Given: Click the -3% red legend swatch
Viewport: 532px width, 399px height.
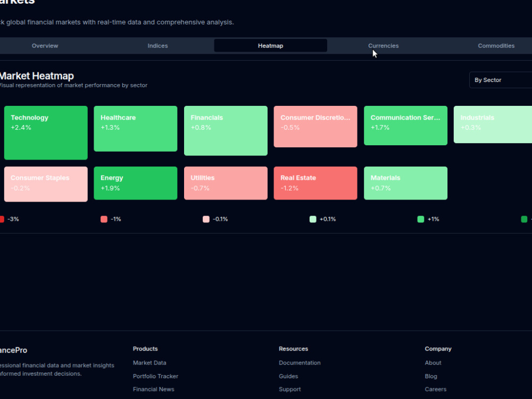Looking at the screenshot, I should [x=2, y=219].
